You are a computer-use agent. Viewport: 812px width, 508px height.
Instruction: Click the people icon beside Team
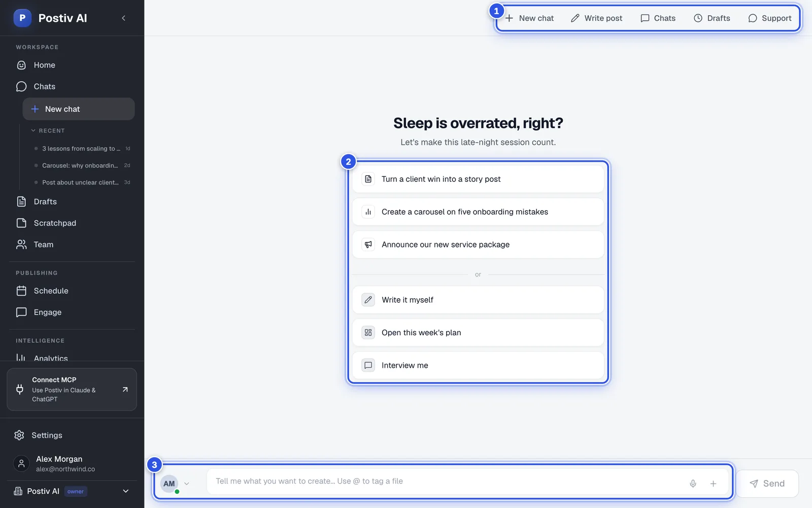coord(21,244)
